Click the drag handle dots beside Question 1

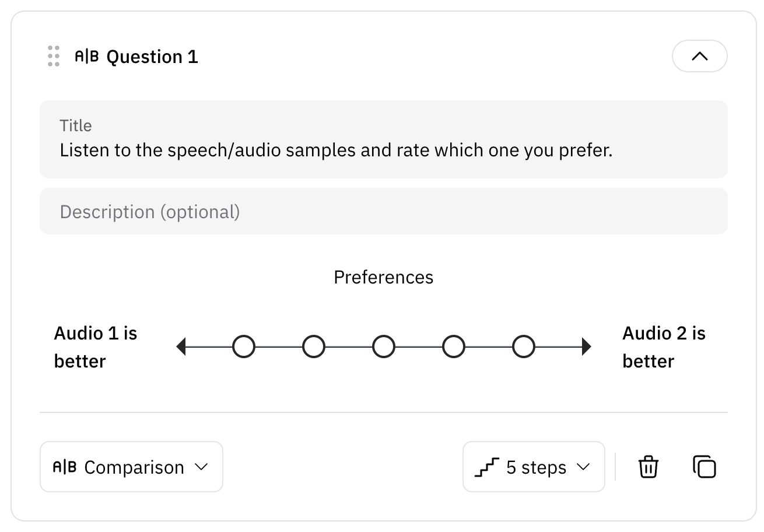click(x=54, y=56)
